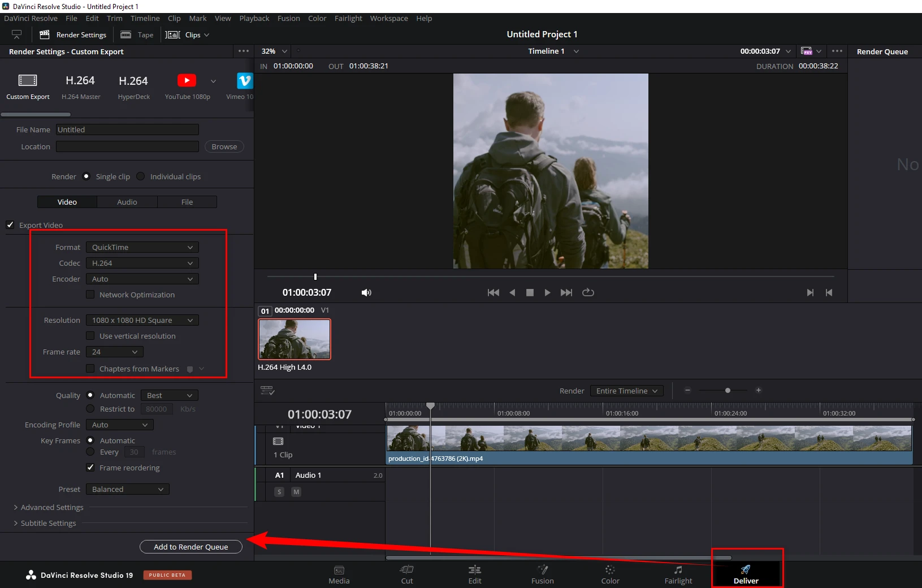Image resolution: width=922 pixels, height=588 pixels.
Task: Select Every key frames radio button
Action: pyautogui.click(x=90, y=451)
